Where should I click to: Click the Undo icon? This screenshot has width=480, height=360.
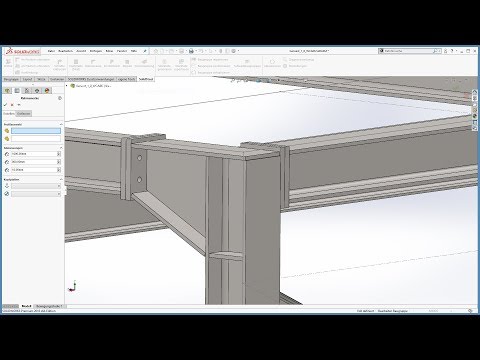(x=201, y=51)
